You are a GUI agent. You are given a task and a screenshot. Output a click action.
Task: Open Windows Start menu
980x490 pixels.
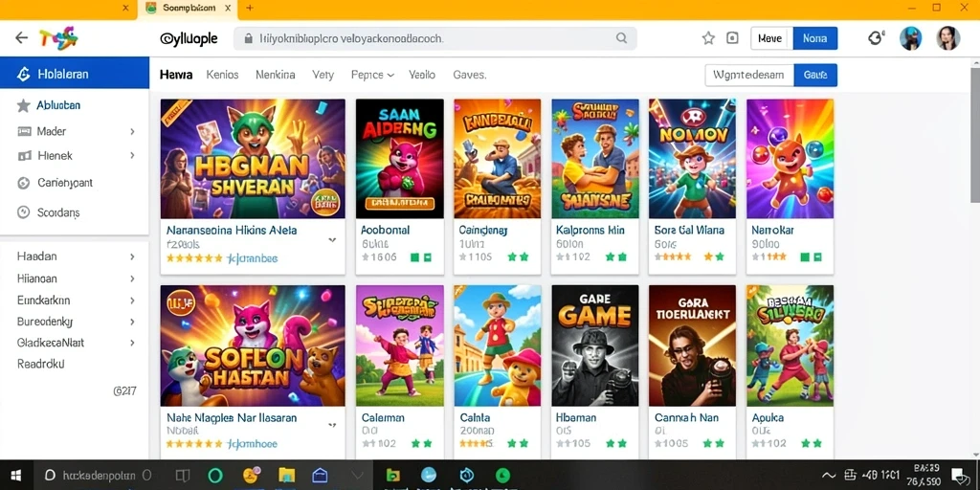(x=15, y=476)
